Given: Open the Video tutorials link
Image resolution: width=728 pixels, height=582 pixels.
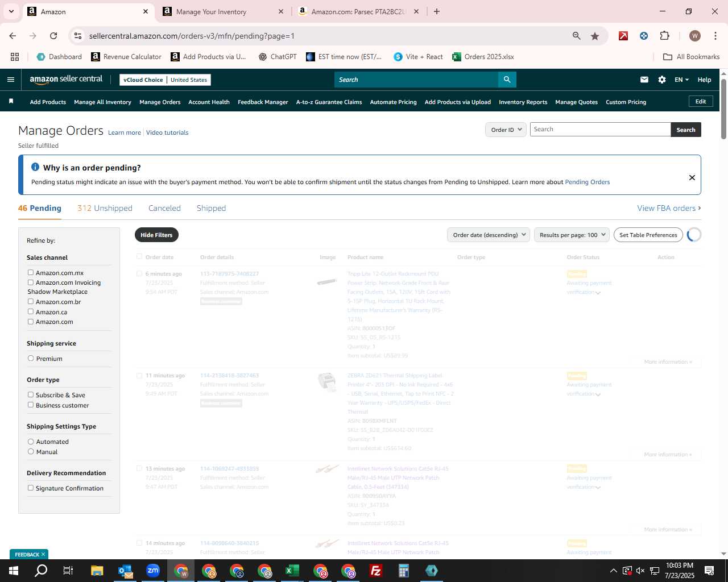Looking at the screenshot, I should coord(167,132).
